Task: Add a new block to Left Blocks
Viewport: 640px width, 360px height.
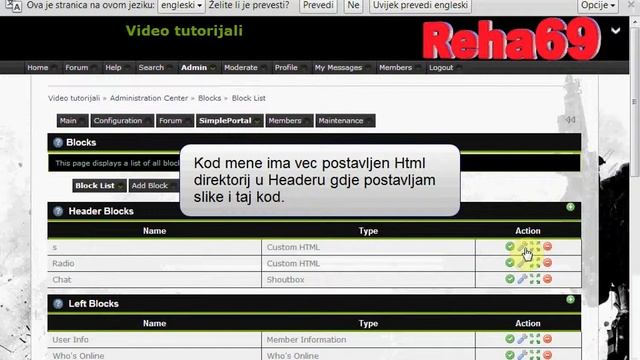Action: (x=570, y=300)
